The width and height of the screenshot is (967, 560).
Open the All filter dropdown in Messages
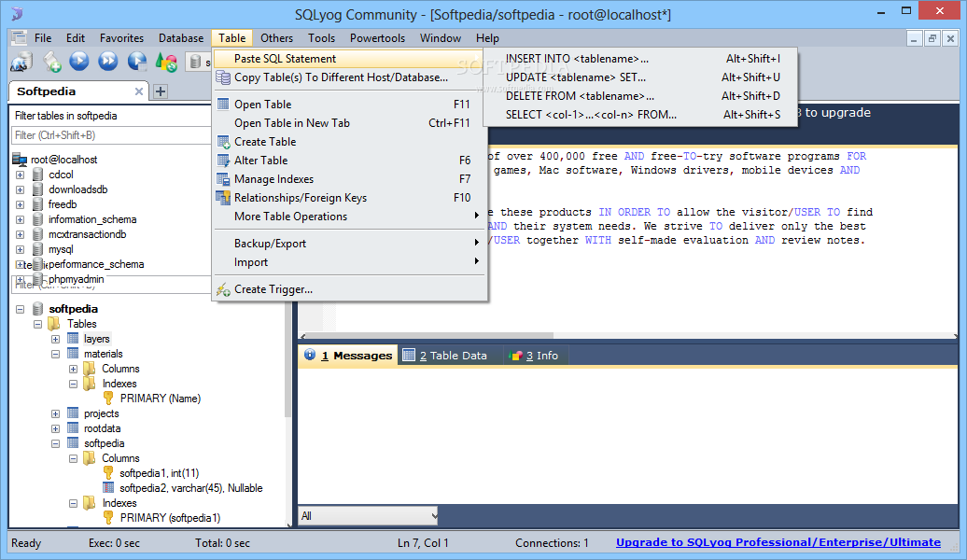[x=368, y=515]
